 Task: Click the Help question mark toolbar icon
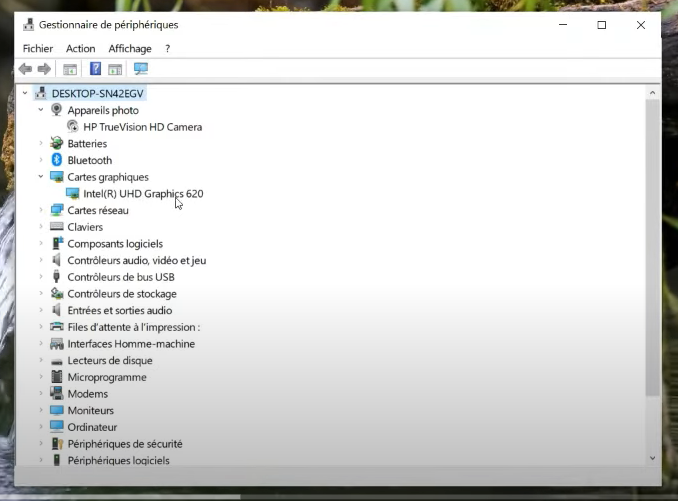95,69
